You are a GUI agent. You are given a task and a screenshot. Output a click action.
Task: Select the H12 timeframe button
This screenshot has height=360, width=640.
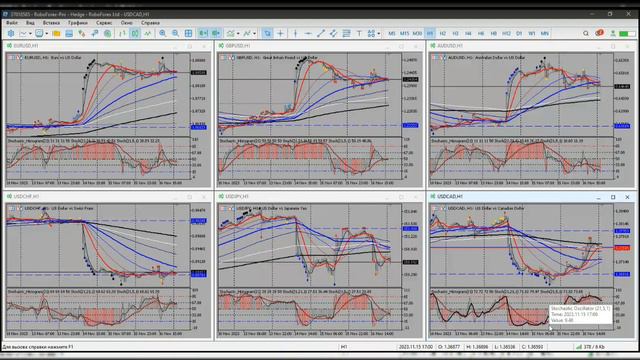(506, 33)
